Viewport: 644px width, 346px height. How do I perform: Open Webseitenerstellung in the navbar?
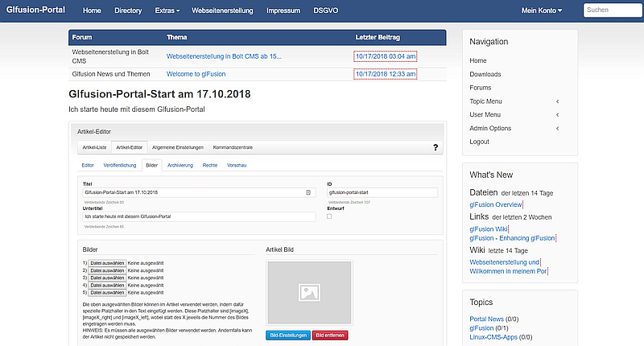pos(222,10)
